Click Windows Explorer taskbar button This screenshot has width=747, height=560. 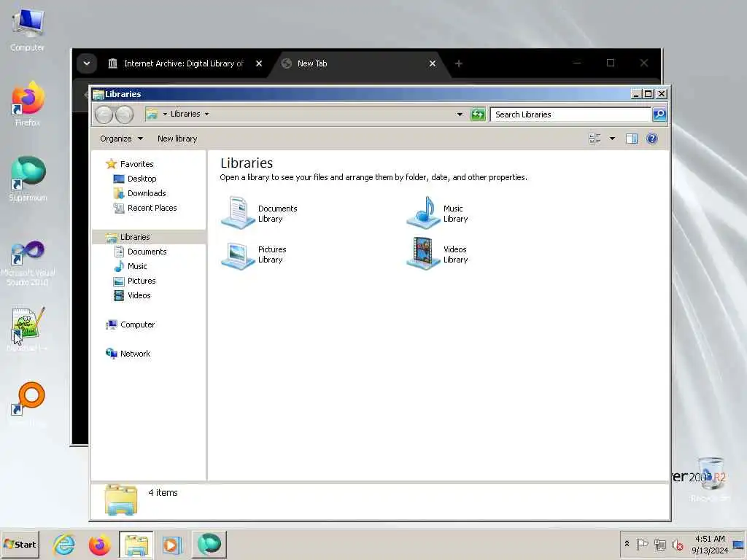coord(136,545)
